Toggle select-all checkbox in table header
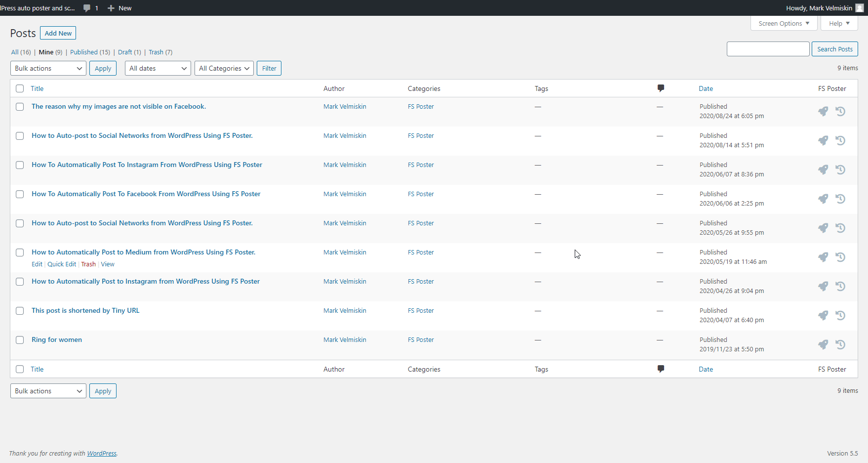This screenshot has height=463, width=868. tap(20, 88)
